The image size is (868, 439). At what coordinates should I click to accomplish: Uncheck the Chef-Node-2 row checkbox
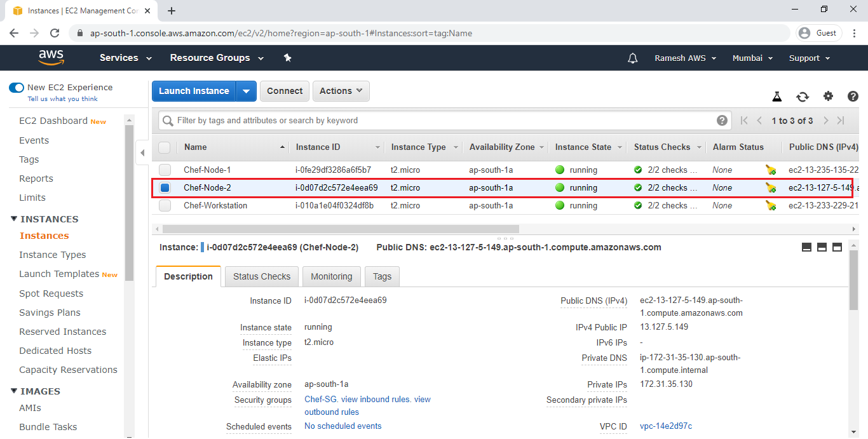[x=165, y=187]
